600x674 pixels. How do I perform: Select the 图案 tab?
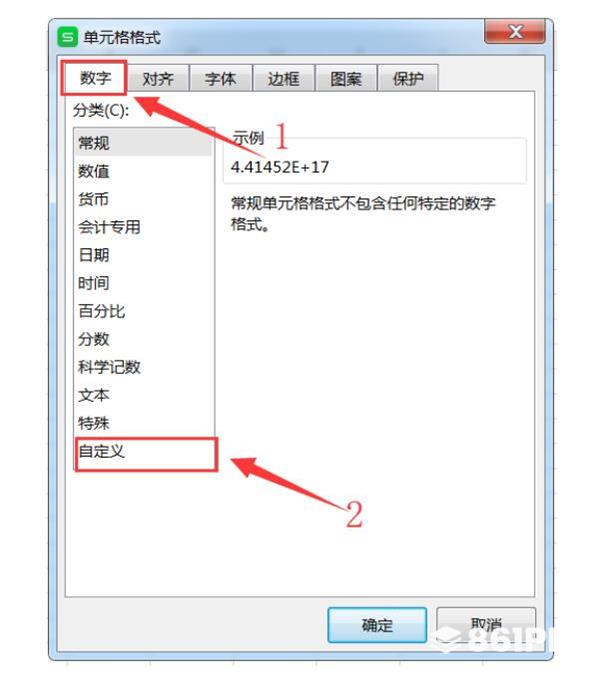click(346, 78)
